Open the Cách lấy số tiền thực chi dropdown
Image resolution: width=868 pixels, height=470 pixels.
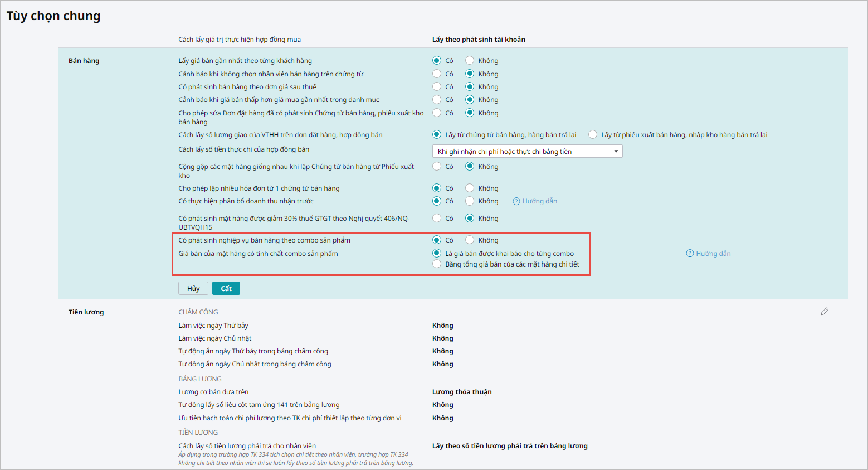(528, 152)
